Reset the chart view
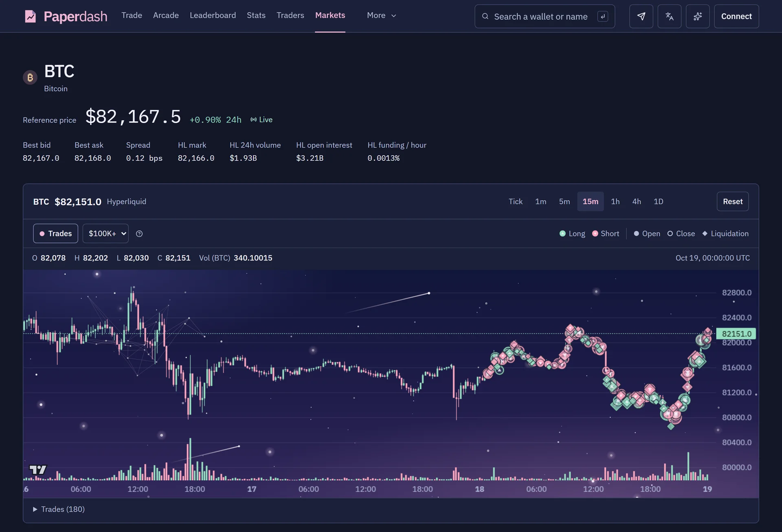782x532 pixels. point(732,201)
